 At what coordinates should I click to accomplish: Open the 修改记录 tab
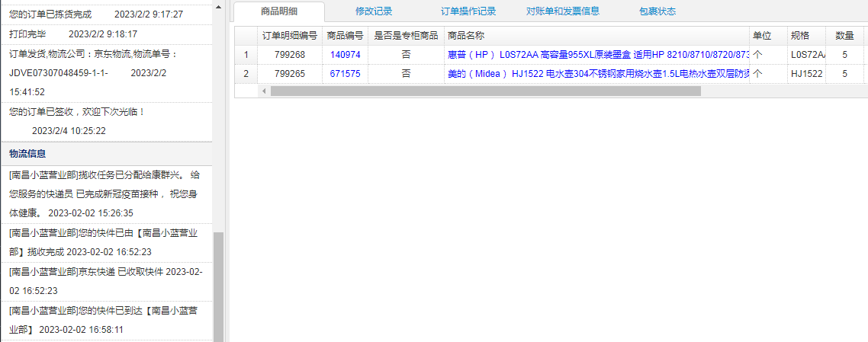374,11
